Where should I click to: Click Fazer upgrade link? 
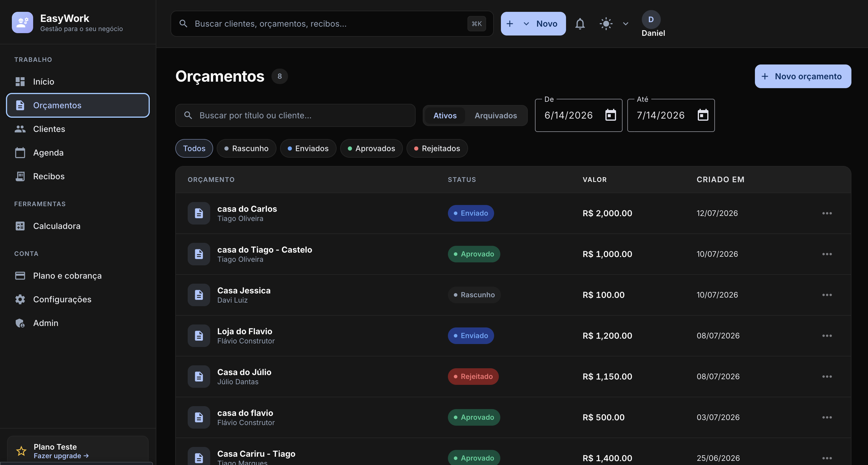61,456
